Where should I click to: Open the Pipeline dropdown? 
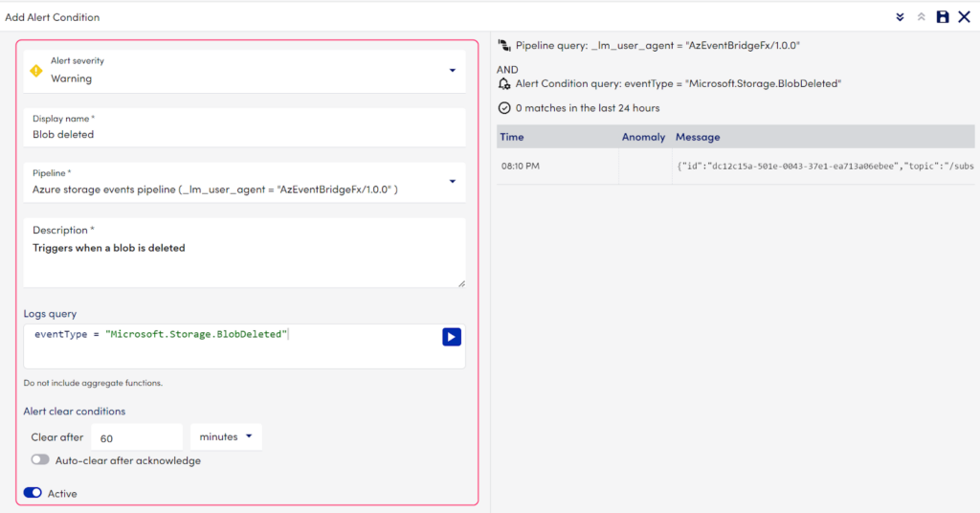244,182
